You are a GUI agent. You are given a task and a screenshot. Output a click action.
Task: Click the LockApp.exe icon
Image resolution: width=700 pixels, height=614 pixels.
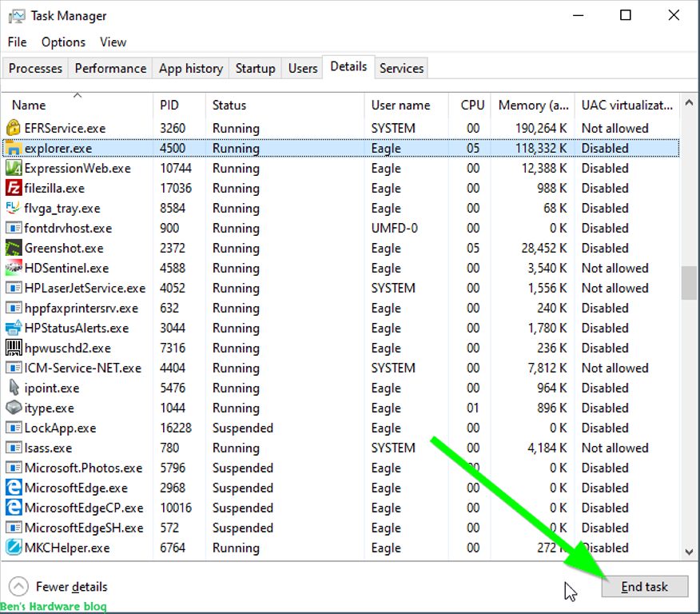14,428
